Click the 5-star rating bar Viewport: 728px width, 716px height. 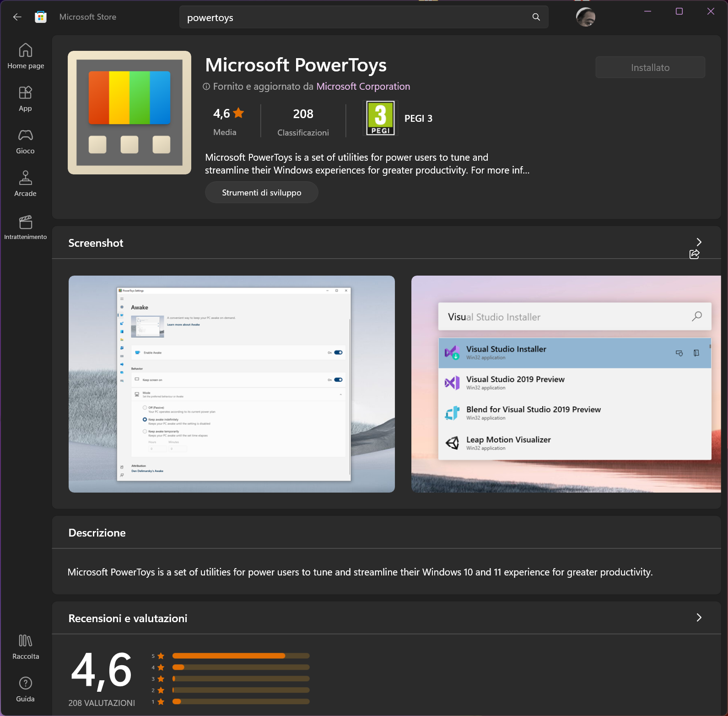241,656
